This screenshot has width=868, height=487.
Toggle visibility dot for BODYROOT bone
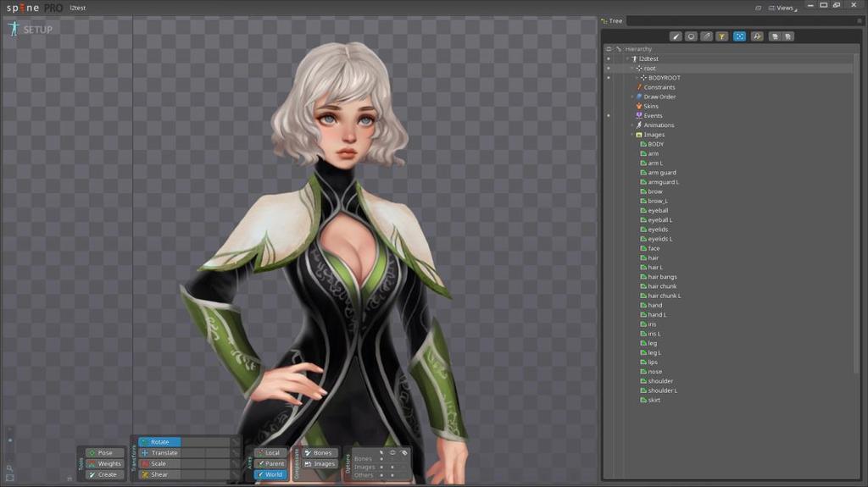pyautogui.click(x=609, y=77)
